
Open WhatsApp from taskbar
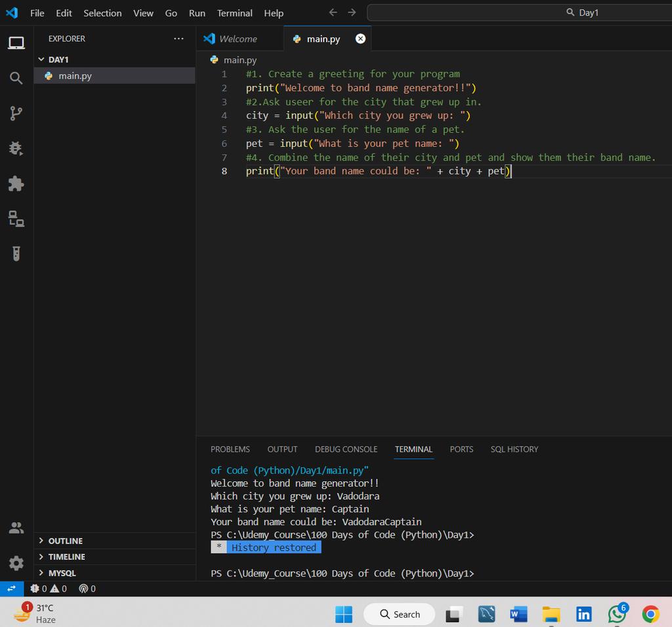pyautogui.click(x=617, y=614)
